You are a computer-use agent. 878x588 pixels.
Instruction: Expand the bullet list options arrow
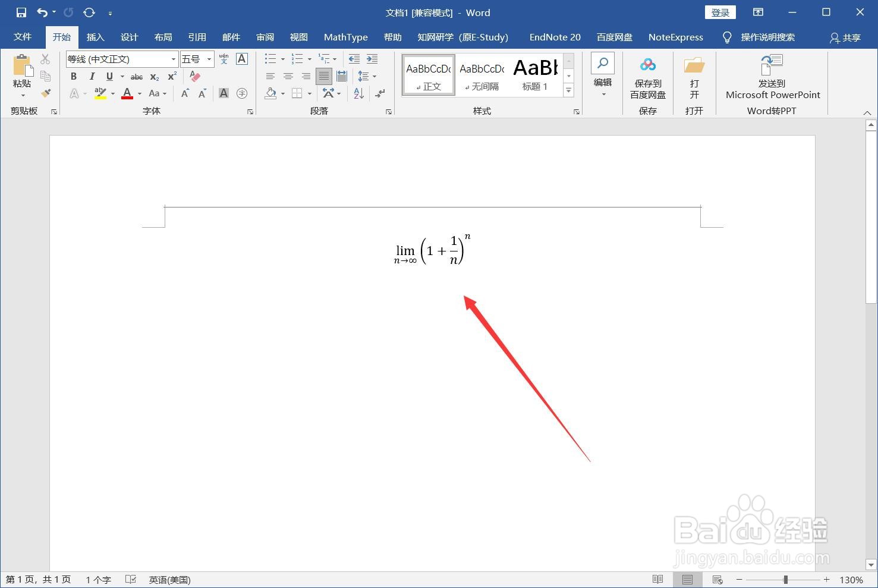pos(282,59)
